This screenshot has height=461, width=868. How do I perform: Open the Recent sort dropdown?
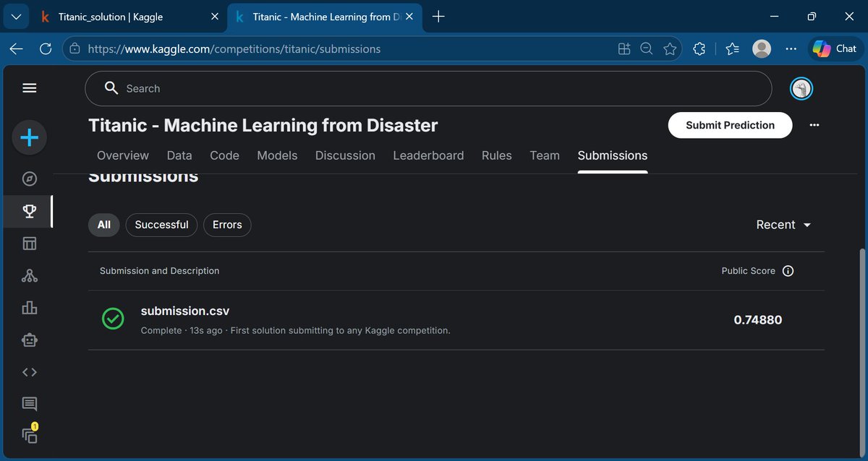pyautogui.click(x=783, y=225)
